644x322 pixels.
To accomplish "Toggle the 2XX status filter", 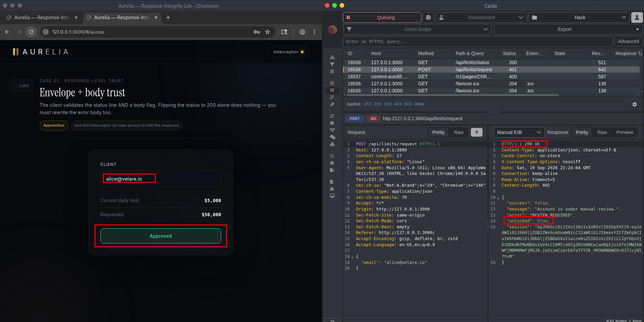I will click(378, 104).
